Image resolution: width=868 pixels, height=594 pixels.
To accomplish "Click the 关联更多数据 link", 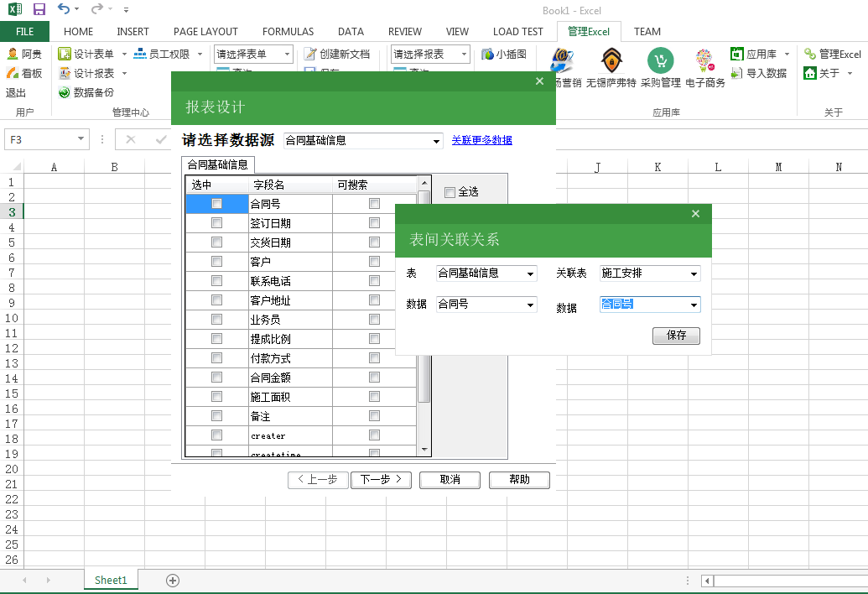I will 481,140.
